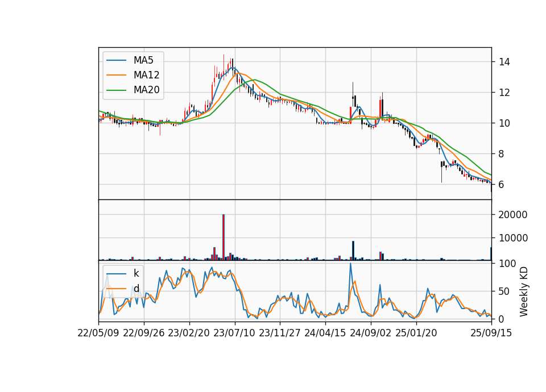The width and height of the screenshot is (546, 392).
Task: Click the k legend label in KD panel
Action: [136, 273]
